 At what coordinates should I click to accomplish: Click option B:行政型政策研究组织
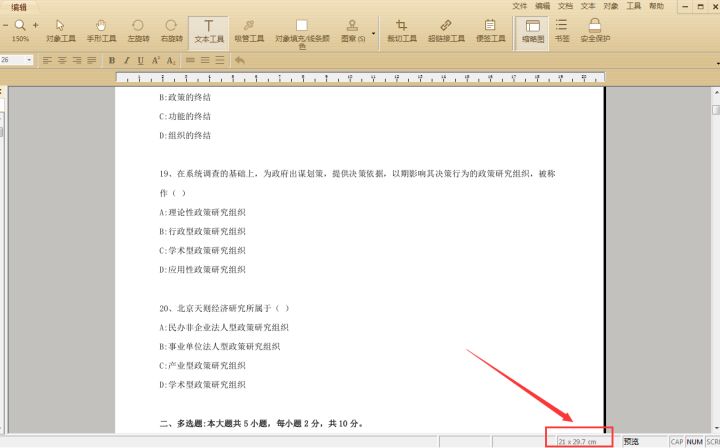pos(202,231)
